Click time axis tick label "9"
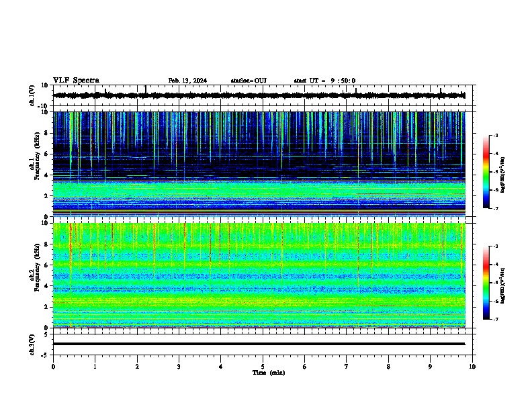 click(x=430, y=367)
